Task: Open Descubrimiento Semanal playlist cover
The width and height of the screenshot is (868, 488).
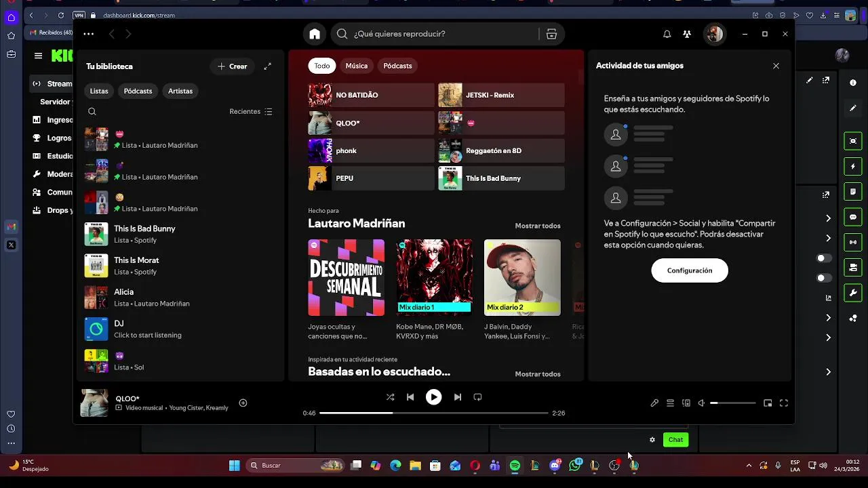Action: coord(346,278)
